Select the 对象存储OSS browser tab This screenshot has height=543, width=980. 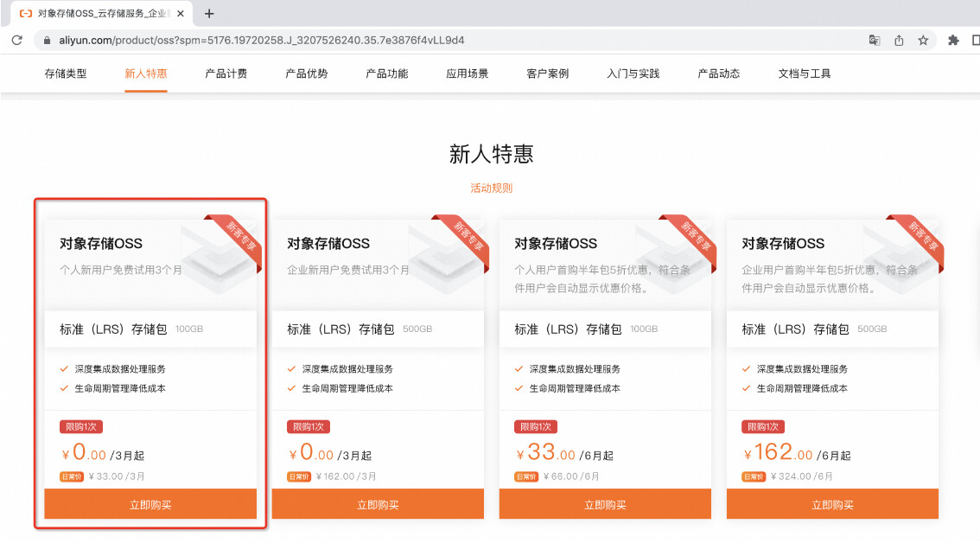[x=100, y=13]
